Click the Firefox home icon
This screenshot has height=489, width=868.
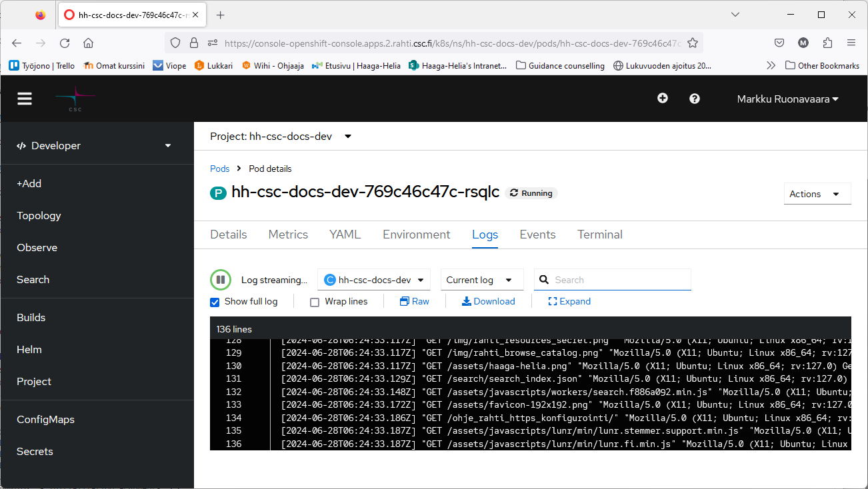pyautogui.click(x=88, y=43)
